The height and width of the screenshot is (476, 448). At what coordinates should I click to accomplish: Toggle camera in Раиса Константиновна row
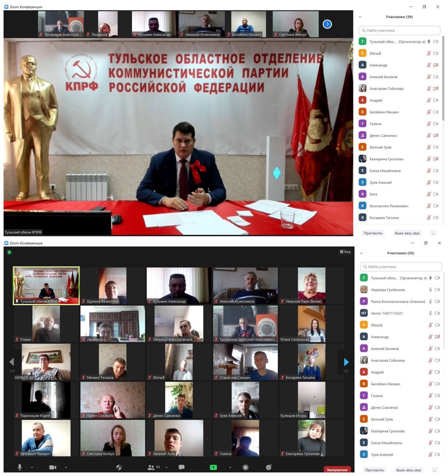[x=438, y=301]
